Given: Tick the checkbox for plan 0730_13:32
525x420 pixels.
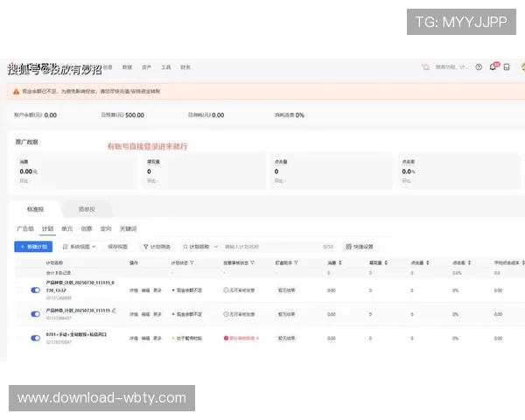Looking at the screenshot, I should click(20, 290).
